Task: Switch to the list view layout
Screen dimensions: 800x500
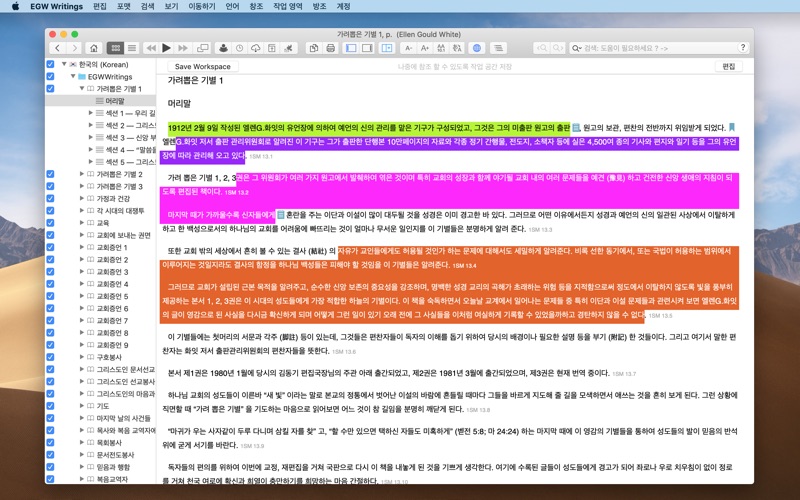Action: click(132, 48)
